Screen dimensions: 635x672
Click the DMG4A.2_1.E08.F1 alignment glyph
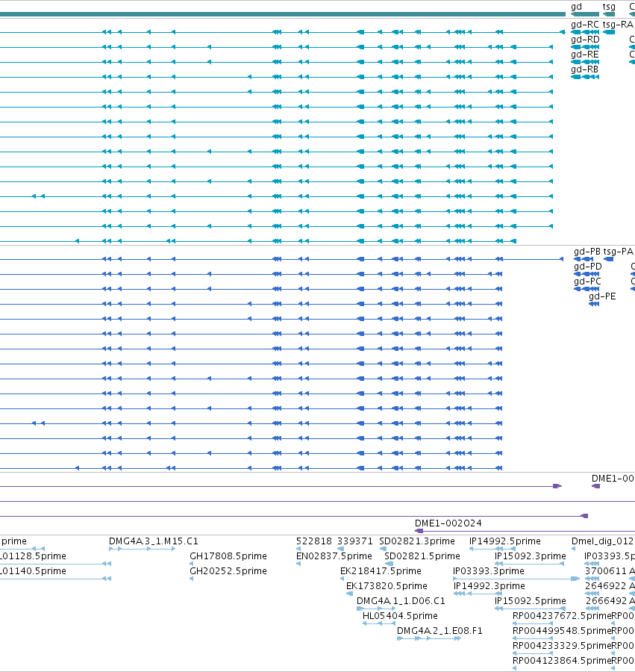(429, 638)
